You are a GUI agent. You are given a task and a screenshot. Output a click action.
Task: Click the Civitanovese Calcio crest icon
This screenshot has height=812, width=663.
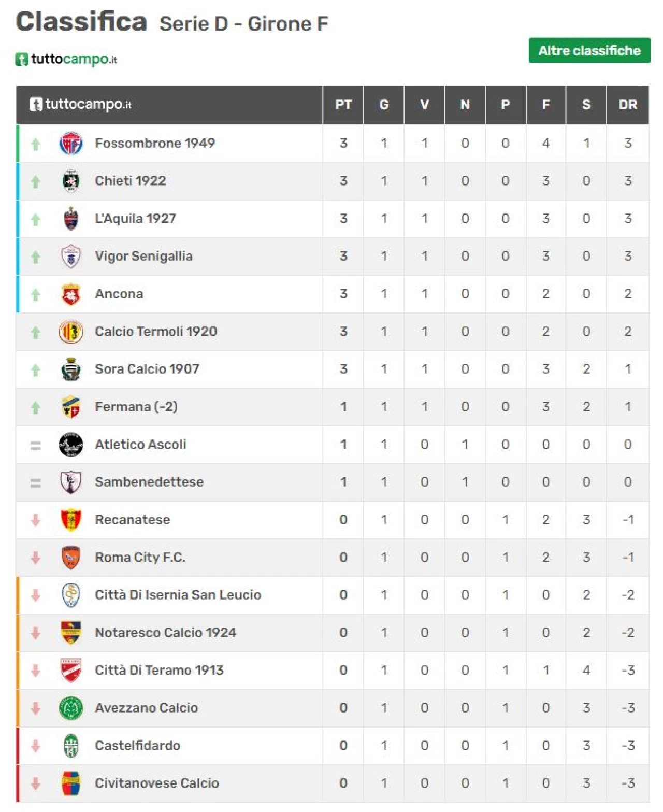[x=71, y=783]
